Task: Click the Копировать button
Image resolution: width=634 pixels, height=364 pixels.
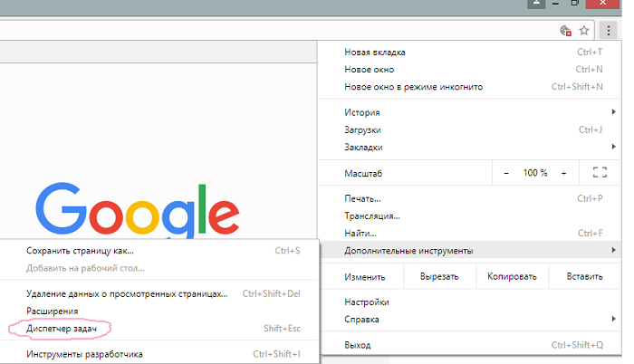Action: click(512, 277)
